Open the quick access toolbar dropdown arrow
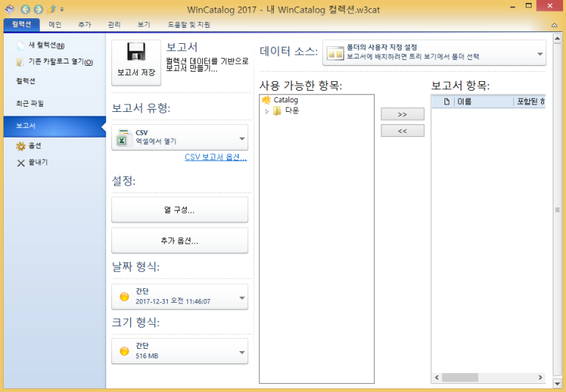 tap(62, 10)
